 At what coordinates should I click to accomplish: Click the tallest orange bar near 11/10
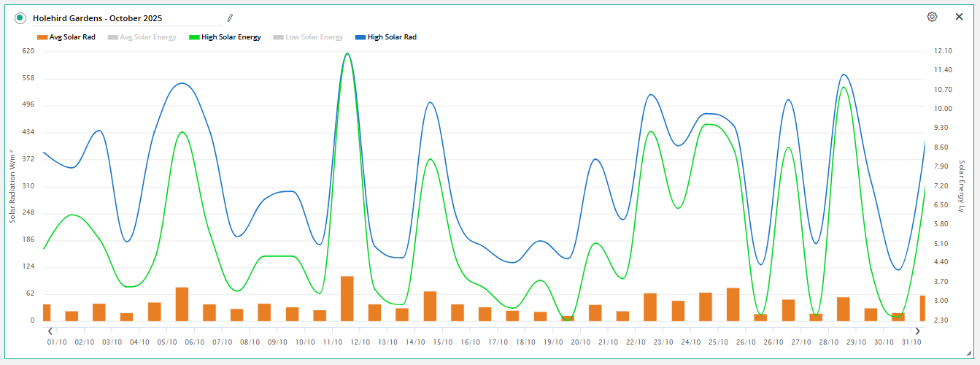tap(347, 298)
